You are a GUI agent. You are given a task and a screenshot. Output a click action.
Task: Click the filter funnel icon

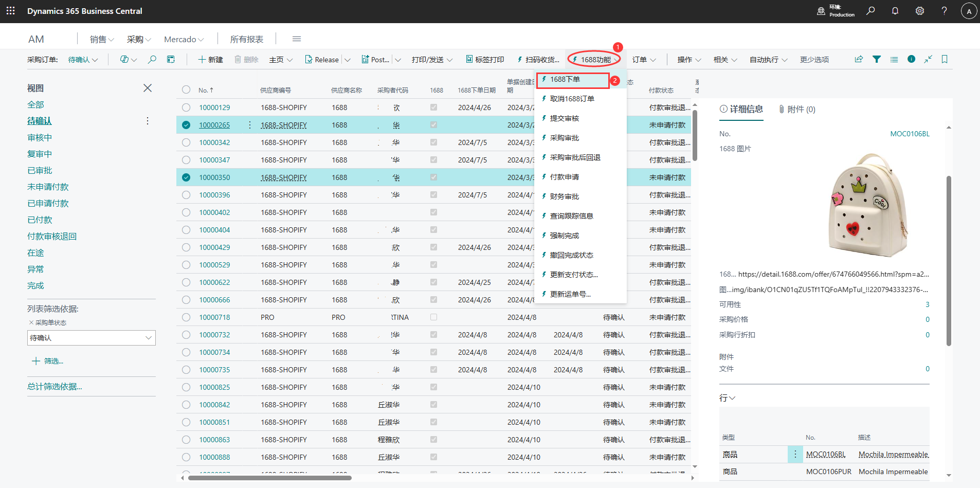[x=877, y=60]
